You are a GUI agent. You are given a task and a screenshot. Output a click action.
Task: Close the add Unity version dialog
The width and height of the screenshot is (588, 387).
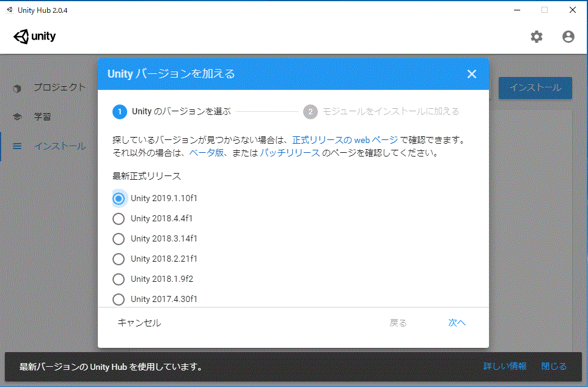tap(471, 74)
